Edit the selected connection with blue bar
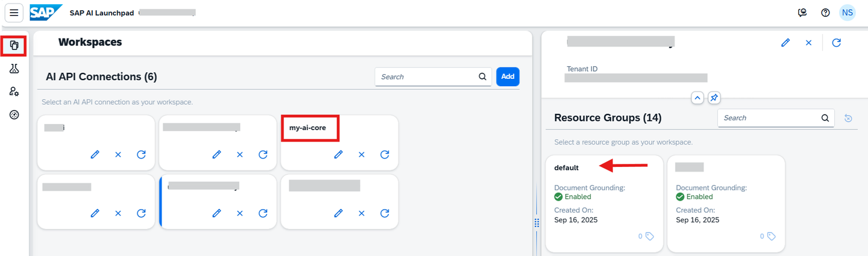The width and height of the screenshot is (868, 256). pyautogui.click(x=216, y=213)
